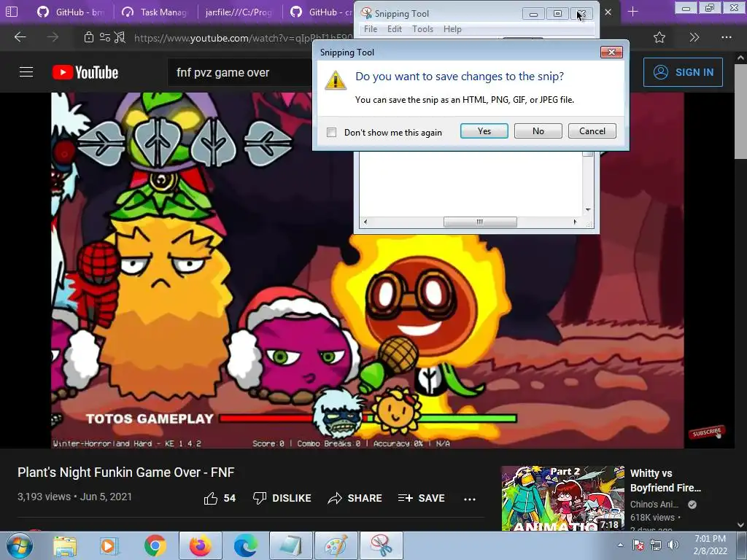Click the site lock icon in address bar
The image size is (747, 560).
click(88, 37)
